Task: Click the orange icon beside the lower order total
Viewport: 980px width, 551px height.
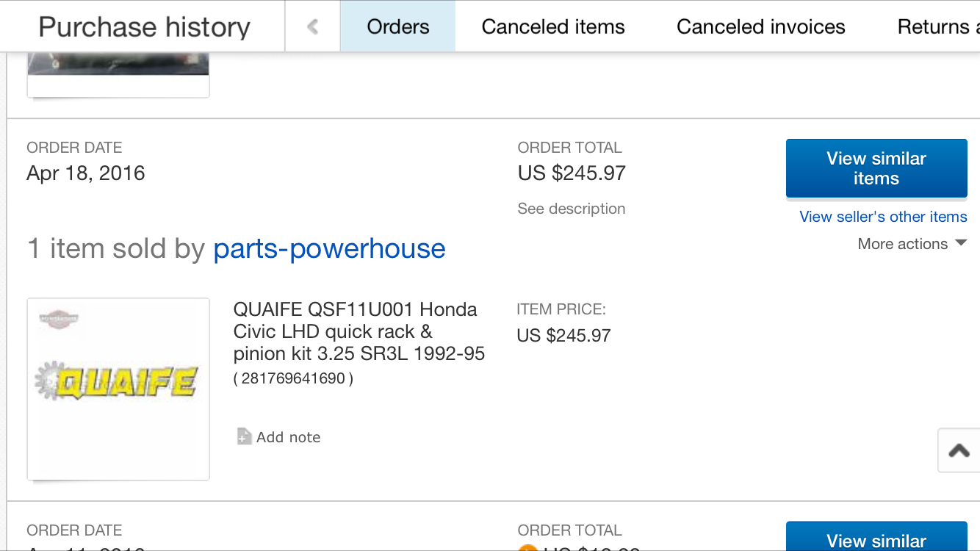Action: tap(527, 547)
